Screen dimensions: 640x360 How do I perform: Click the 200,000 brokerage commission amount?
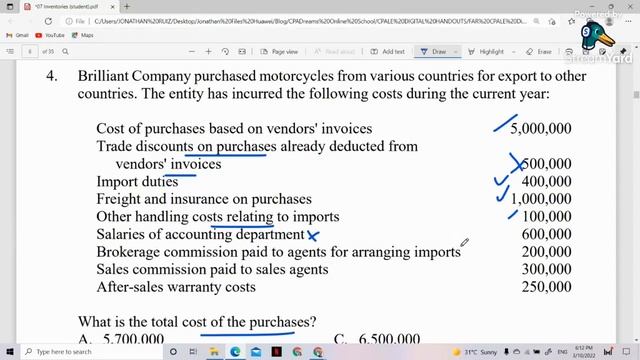(547, 252)
